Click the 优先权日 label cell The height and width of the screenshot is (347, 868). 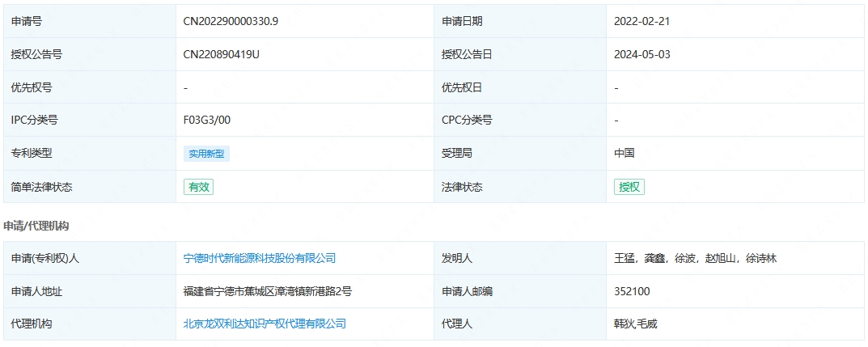520,87
